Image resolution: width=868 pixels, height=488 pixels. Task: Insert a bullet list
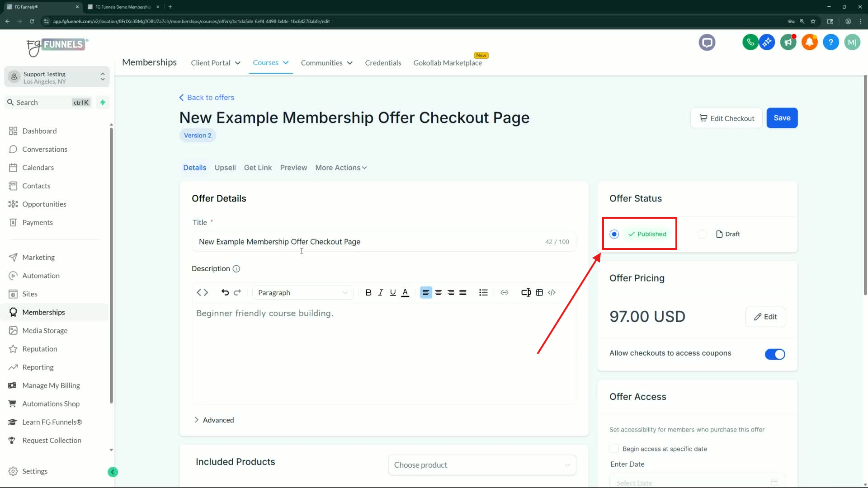click(x=483, y=292)
